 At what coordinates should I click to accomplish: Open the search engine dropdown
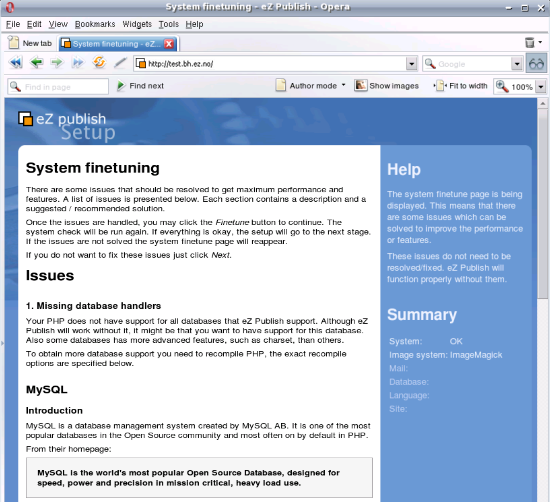[x=516, y=64]
